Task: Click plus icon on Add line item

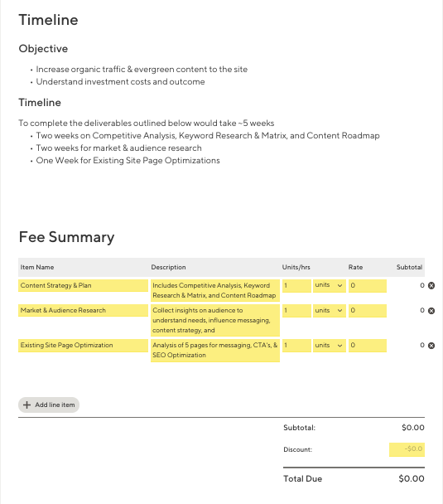Action: pos(27,405)
